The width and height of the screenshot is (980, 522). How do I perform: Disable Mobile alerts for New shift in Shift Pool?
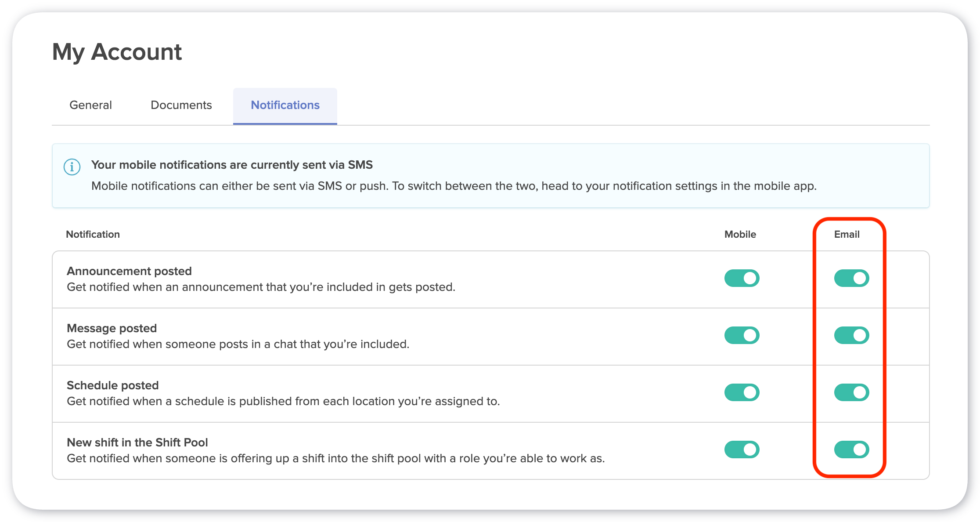(x=741, y=449)
